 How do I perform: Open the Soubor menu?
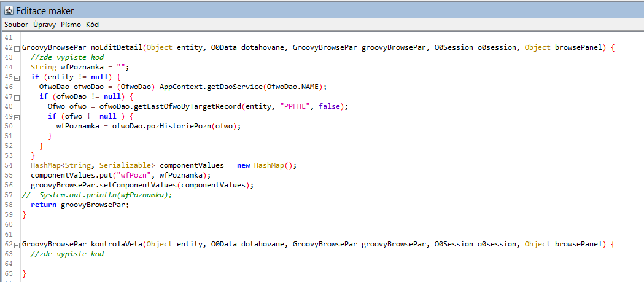[16, 25]
